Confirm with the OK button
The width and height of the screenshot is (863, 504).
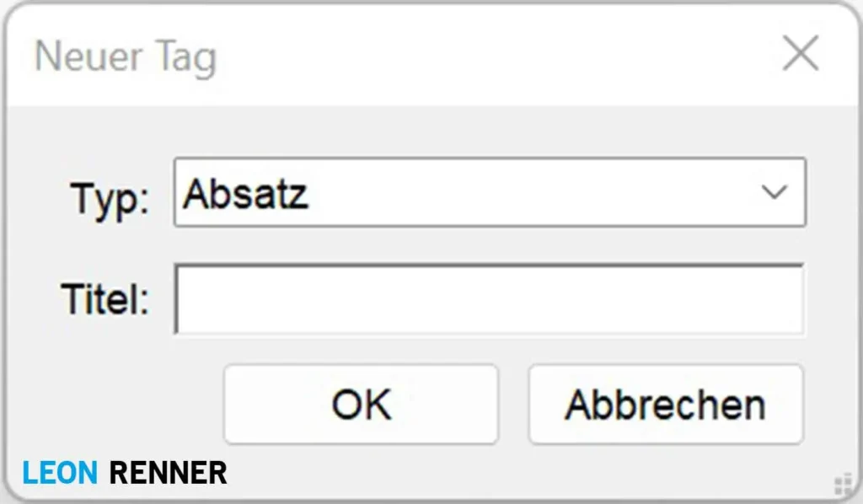[361, 405]
